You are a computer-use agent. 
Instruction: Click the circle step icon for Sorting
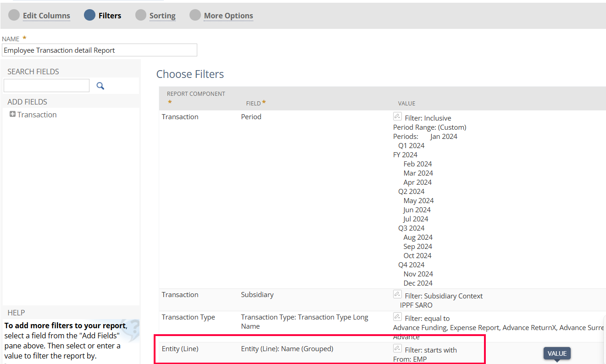[x=141, y=15]
